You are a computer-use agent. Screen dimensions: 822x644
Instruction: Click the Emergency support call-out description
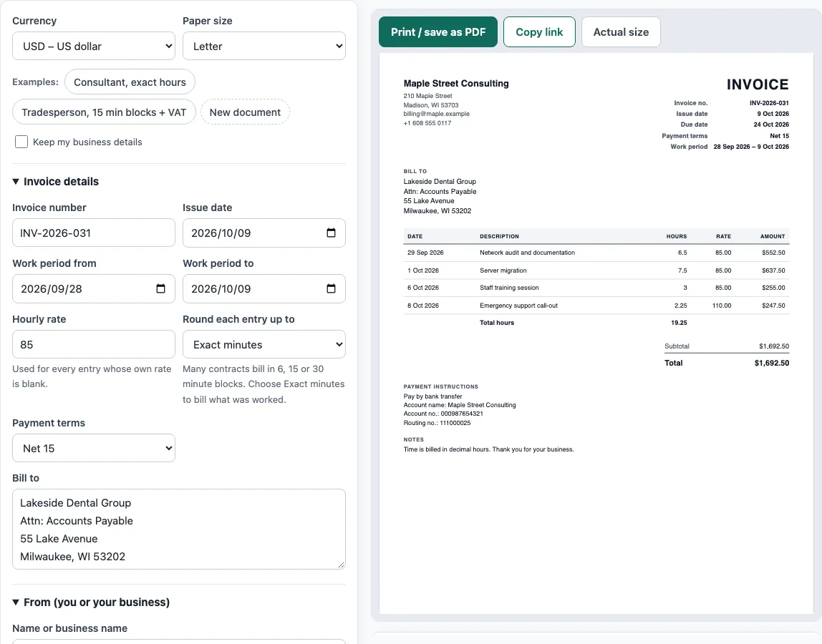pyautogui.click(x=518, y=306)
